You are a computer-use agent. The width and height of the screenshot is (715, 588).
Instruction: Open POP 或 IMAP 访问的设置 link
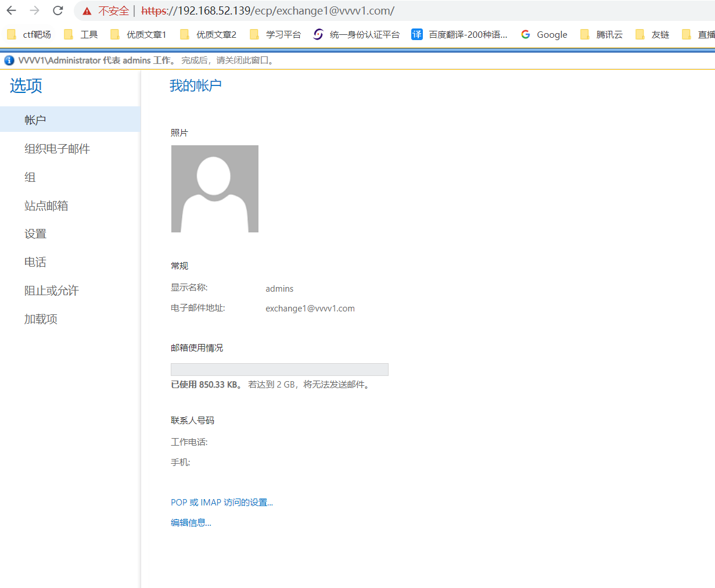[x=221, y=503]
